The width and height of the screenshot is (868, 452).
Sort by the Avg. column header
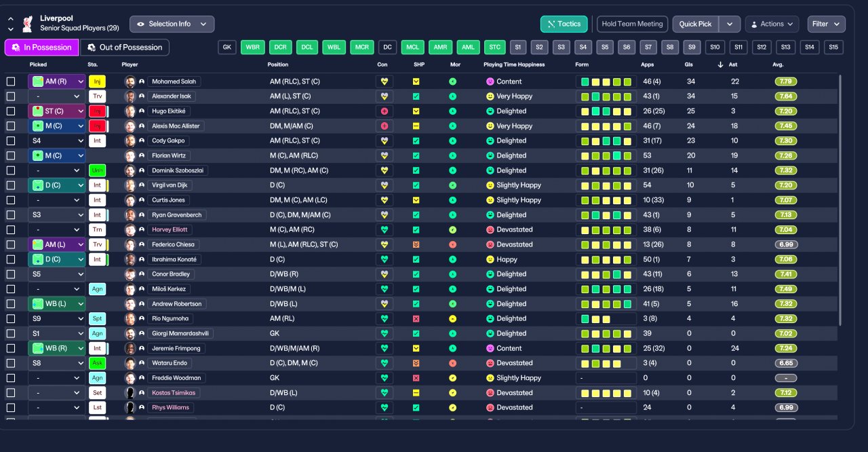pyautogui.click(x=778, y=64)
